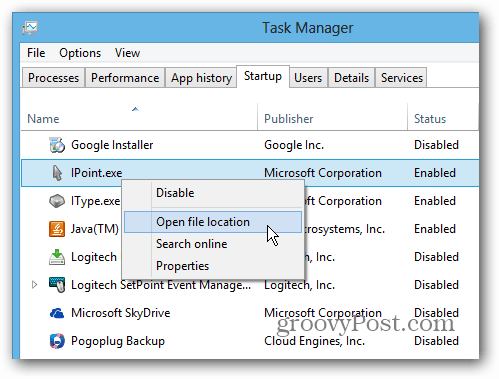Click Disabled status of Google Installer

click(436, 145)
